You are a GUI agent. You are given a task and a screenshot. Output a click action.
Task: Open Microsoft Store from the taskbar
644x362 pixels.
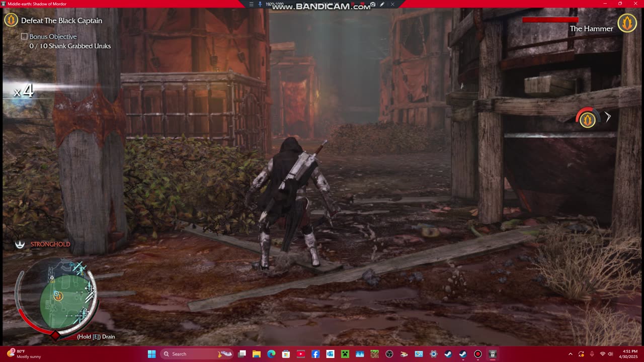(x=286, y=354)
